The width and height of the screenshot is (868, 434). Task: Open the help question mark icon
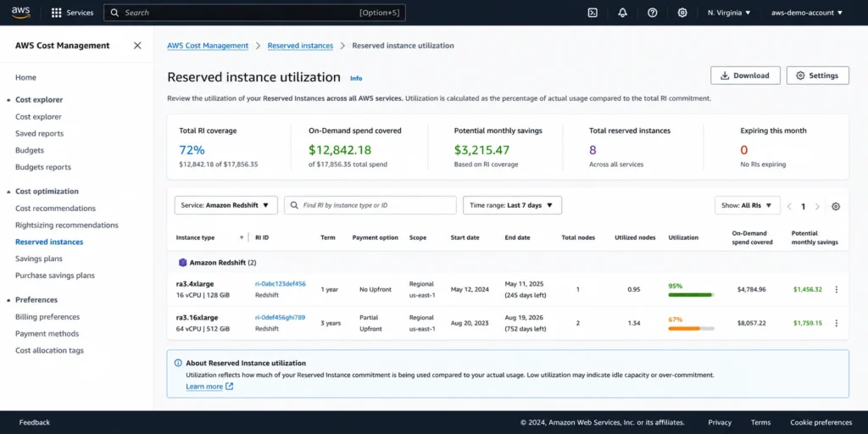click(x=652, y=13)
